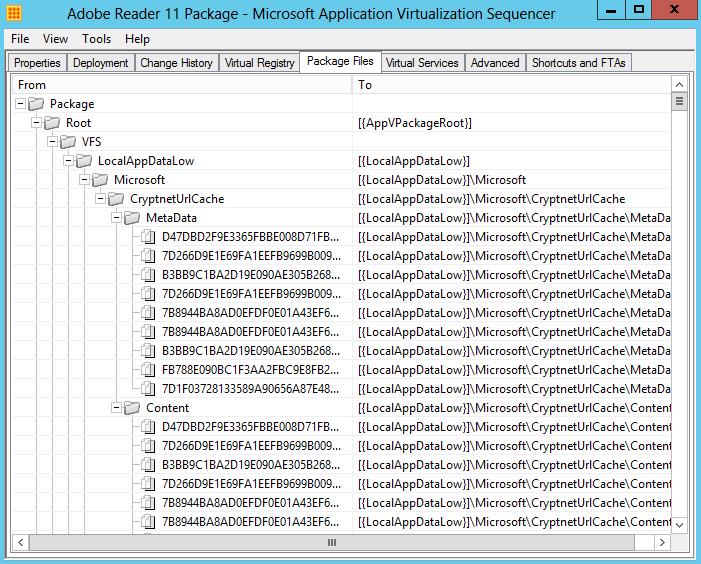This screenshot has height=564, width=701.
Task: Open the Tools menu
Action: click(x=96, y=39)
